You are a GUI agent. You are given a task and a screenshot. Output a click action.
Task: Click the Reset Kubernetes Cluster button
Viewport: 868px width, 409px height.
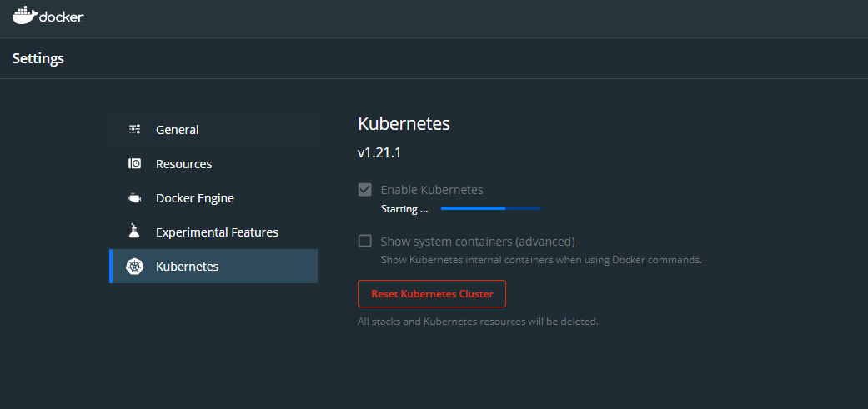[432, 293]
